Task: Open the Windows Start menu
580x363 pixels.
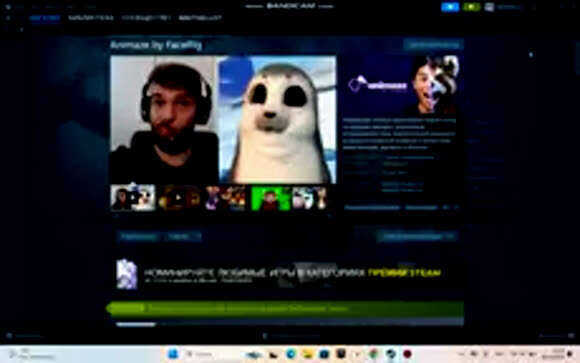Action: click(x=173, y=354)
